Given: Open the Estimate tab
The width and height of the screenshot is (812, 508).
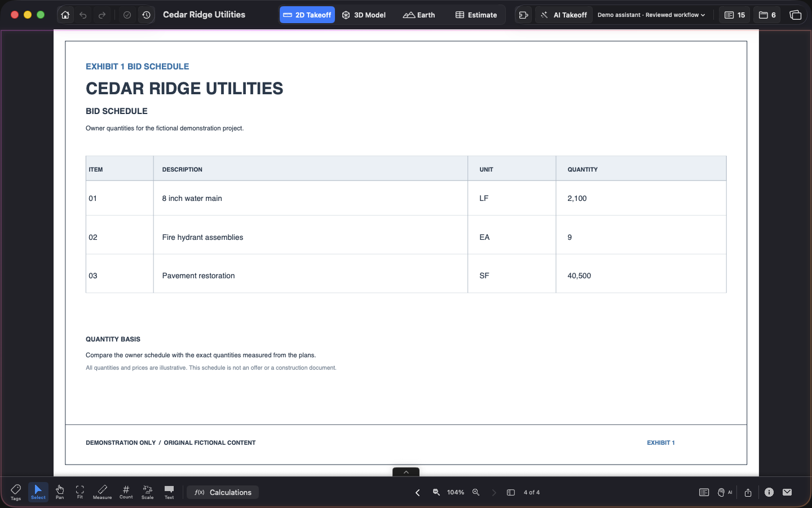Looking at the screenshot, I should [476, 15].
